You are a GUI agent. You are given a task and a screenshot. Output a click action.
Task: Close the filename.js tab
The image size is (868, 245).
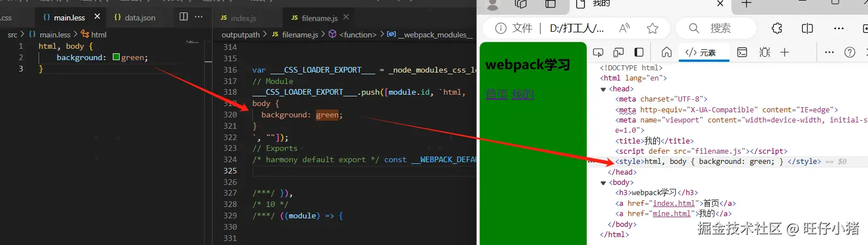coord(346,18)
